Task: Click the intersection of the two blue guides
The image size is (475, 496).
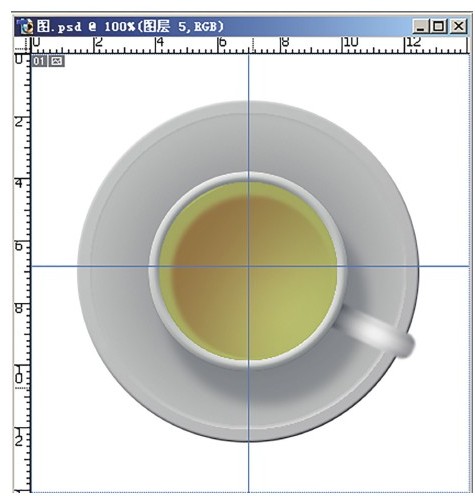Action: [248, 266]
